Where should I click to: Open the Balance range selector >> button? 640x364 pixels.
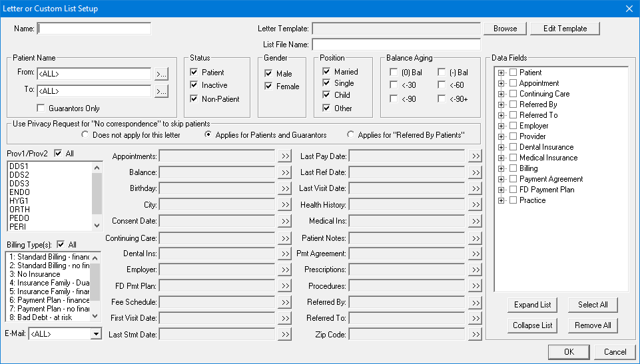point(284,172)
